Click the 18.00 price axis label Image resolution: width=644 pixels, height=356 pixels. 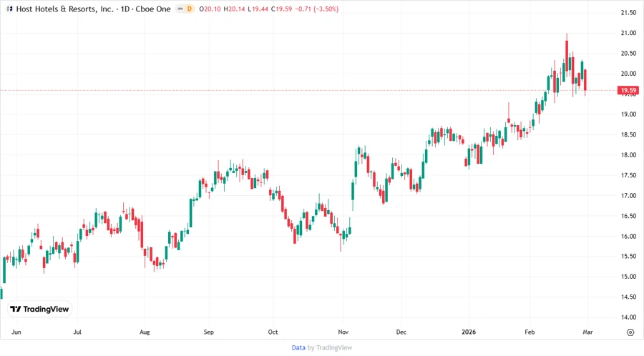click(628, 155)
